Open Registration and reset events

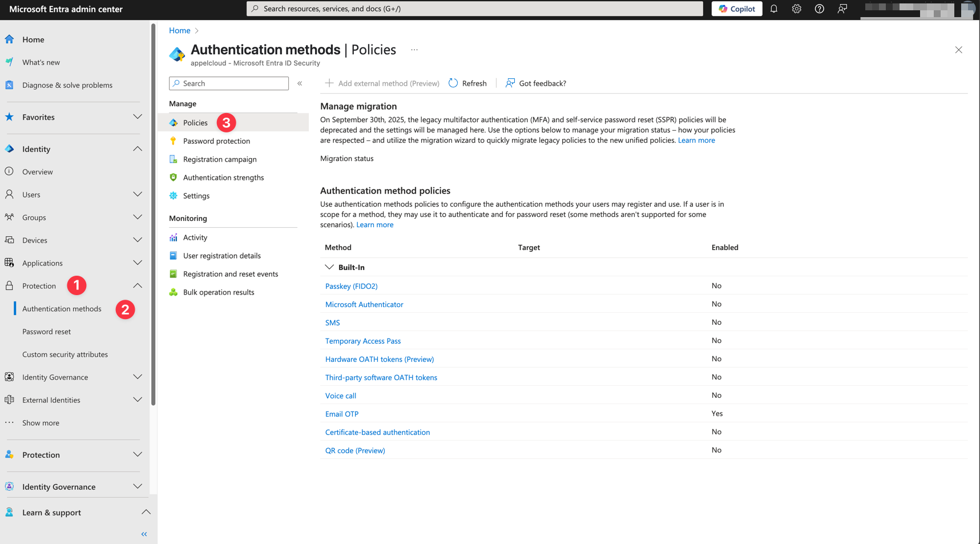pyautogui.click(x=231, y=274)
